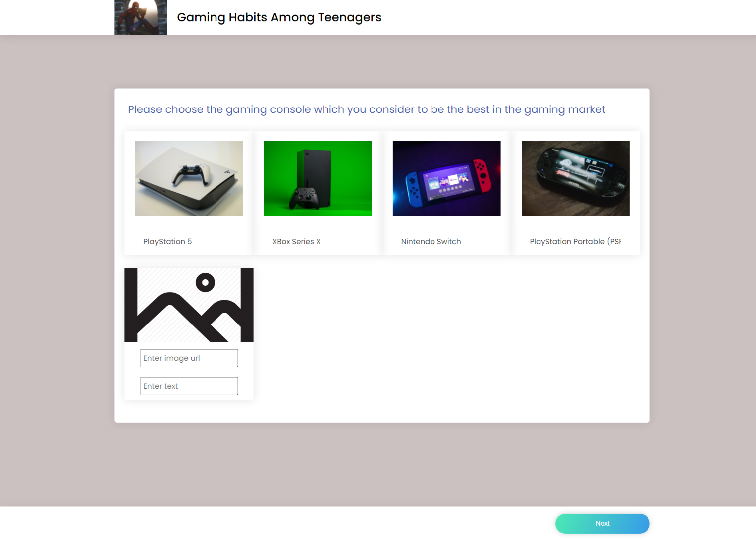The height and width of the screenshot is (540, 756).
Task: Click the Nintendo Switch label
Action: pos(431,242)
